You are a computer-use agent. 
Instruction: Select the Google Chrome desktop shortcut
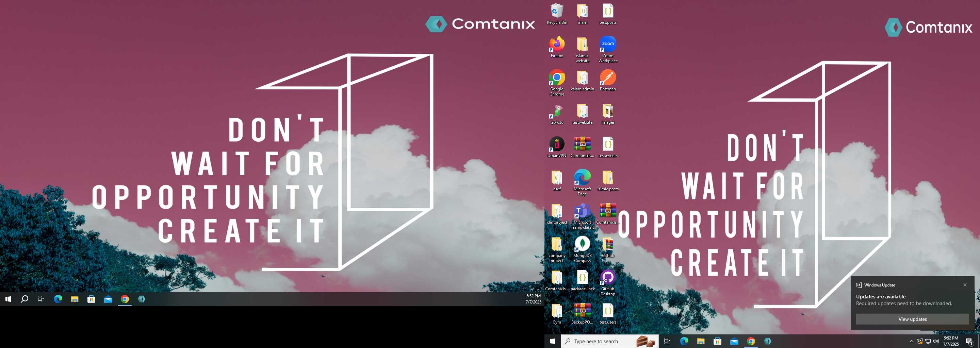pos(557,83)
